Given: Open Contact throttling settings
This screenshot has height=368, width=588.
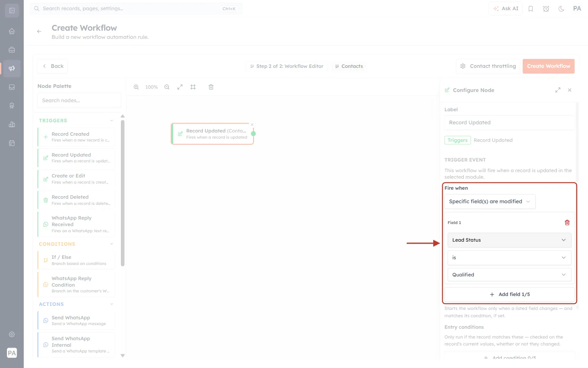Looking at the screenshot, I should [488, 66].
